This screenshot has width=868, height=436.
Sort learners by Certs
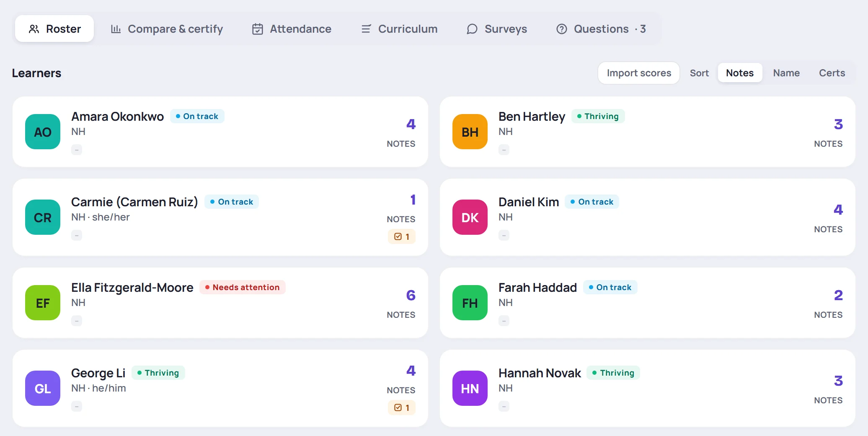click(832, 73)
